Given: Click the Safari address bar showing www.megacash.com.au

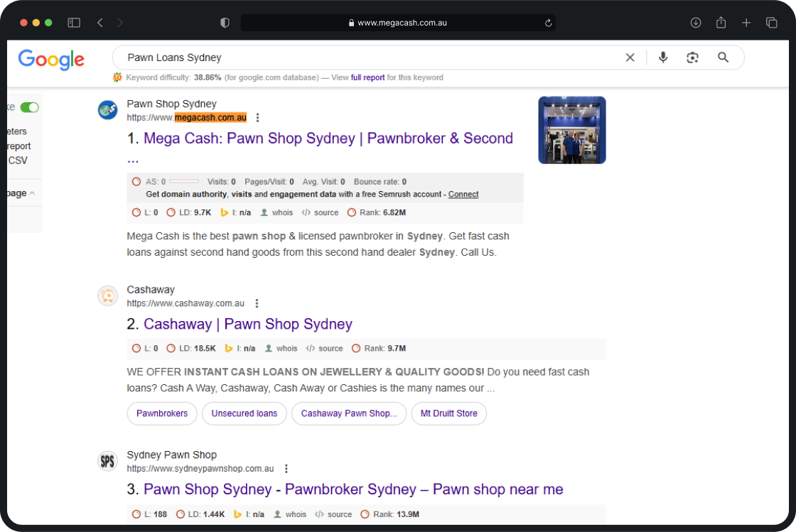Looking at the screenshot, I should click(x=397, y=23).
